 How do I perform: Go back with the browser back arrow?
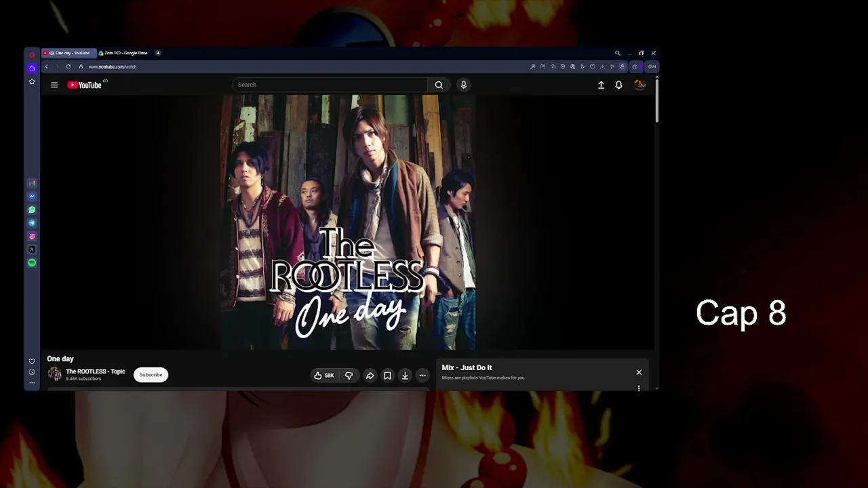pyautogui.click(x=46, y=66)
